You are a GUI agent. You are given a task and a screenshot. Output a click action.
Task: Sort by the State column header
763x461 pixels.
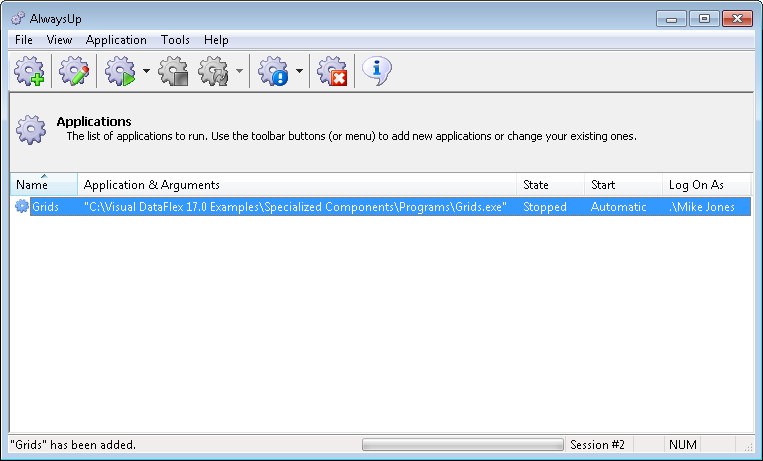(550, 184)
